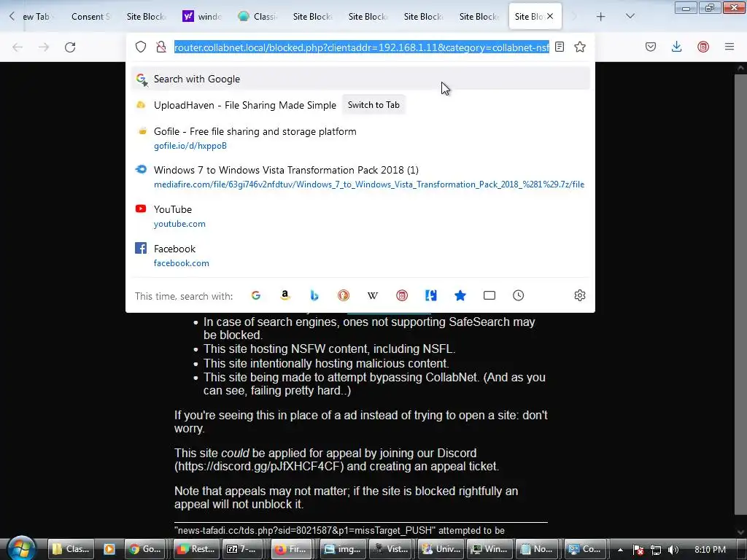
Task: Select 'Search with Google' suggestion
Action: (360, 79)
